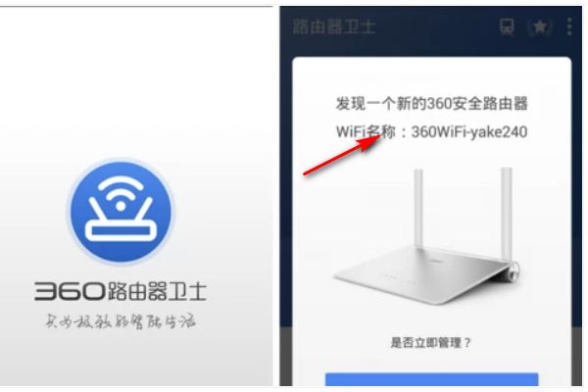Click the blue 360 router guard logo
Image resolution: width=588 pixels, height=392 pixels.
(x=121, y=212)
